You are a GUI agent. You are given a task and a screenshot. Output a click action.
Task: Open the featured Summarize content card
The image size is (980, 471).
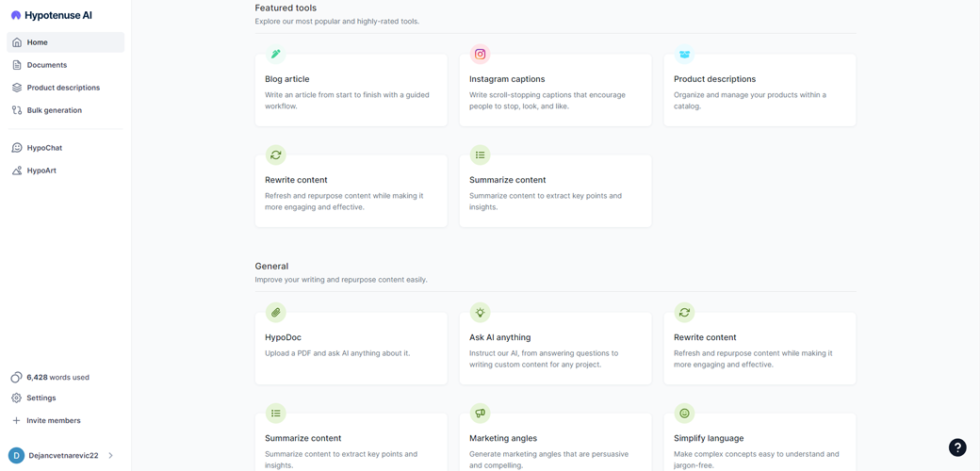(x=555, y=190)
